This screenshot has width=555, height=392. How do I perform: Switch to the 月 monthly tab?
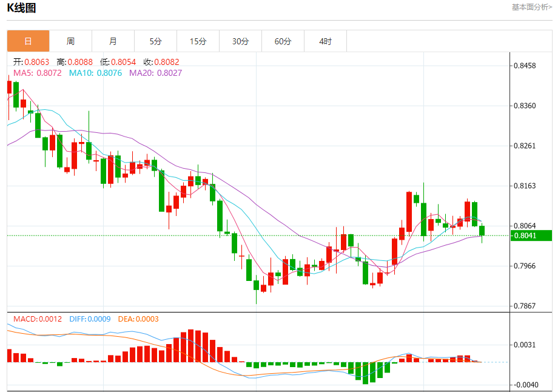(113, 41)
